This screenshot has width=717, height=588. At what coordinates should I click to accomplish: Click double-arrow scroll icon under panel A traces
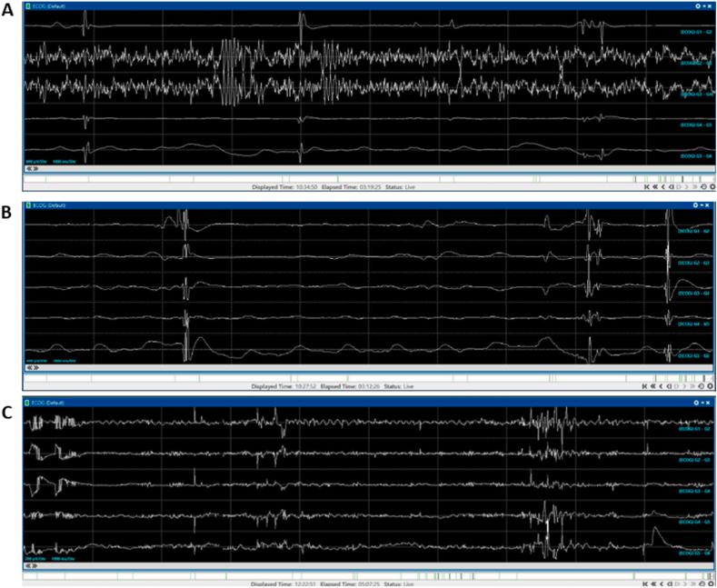pyautogui.click(x=31, y=168)
